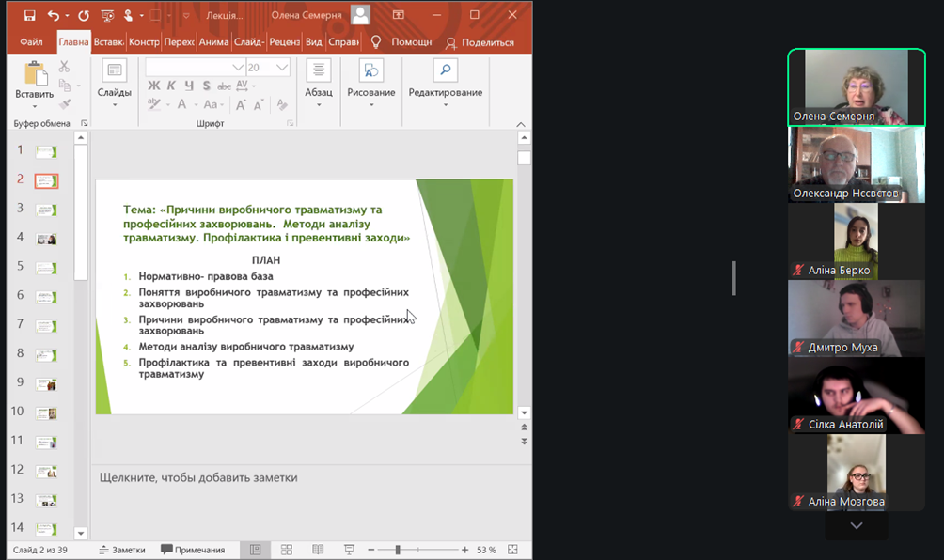Toggle the Заметки notes pane
Viewport: 944px width, 560px height.
(x=122, y=550)
